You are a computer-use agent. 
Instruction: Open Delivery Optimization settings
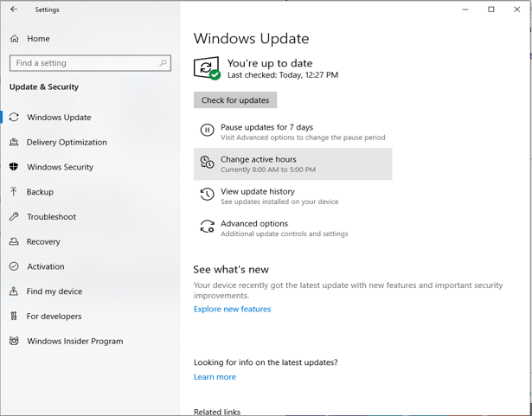point(67,142)
